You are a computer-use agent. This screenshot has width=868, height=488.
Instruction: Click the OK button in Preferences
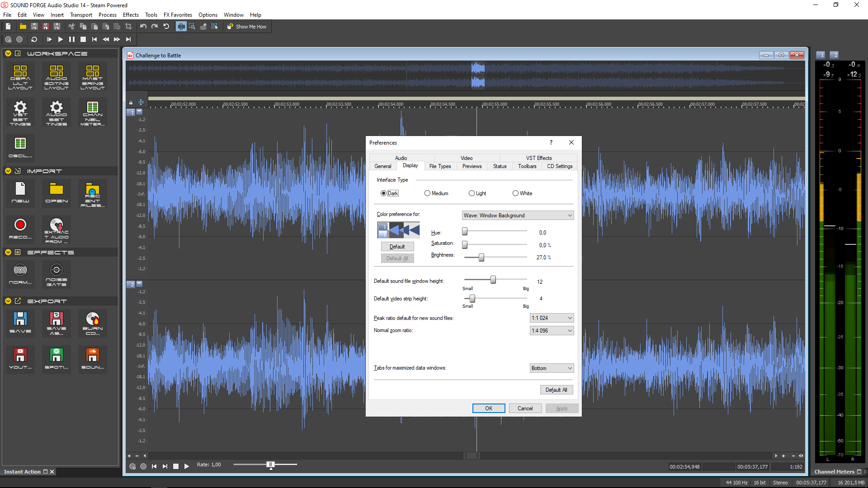pos(489,408)
